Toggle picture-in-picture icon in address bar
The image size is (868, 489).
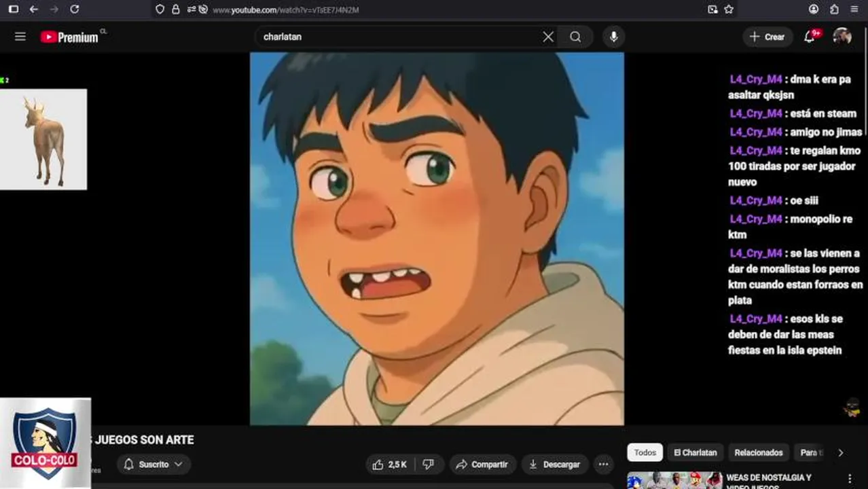click(x=712, y=10)
